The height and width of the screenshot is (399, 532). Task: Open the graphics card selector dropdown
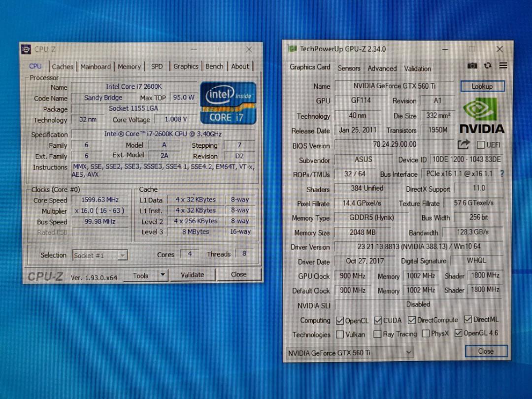click(x=408, y=353)
